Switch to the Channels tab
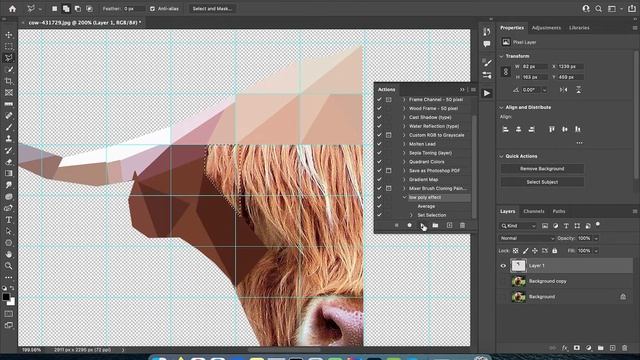The image size is (640, 360). tap(534, 211)
